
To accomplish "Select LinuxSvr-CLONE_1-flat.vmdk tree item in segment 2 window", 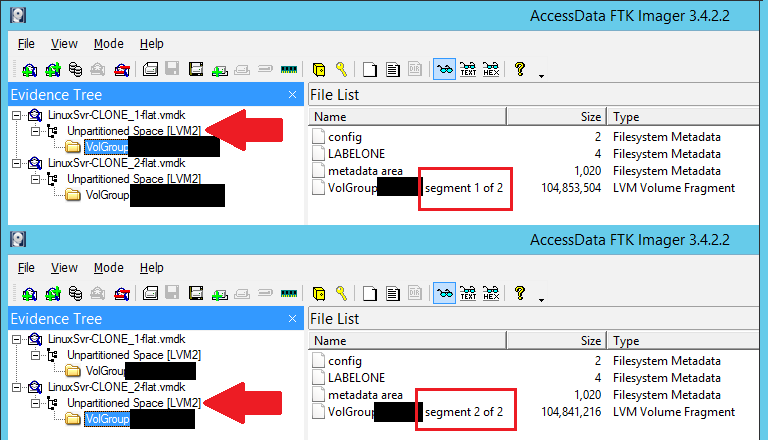I will coord(117,339).
